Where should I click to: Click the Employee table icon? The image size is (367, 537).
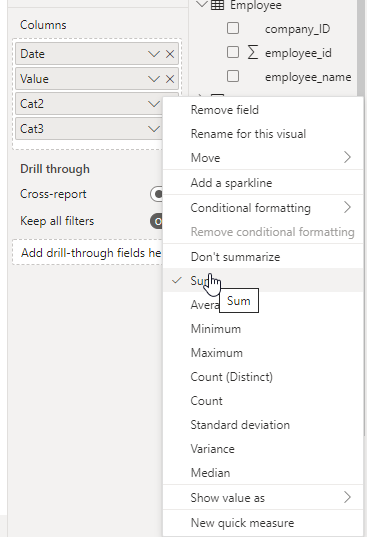pyautogui.click(x=217, y=5)
